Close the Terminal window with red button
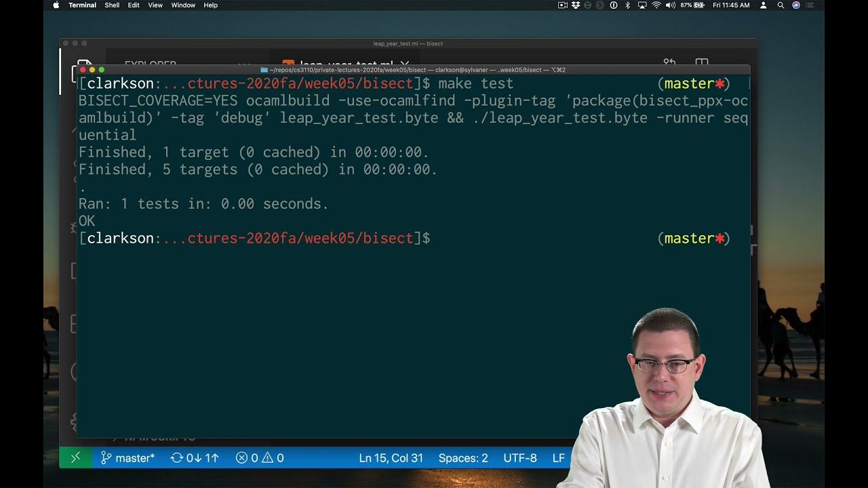 83,70
